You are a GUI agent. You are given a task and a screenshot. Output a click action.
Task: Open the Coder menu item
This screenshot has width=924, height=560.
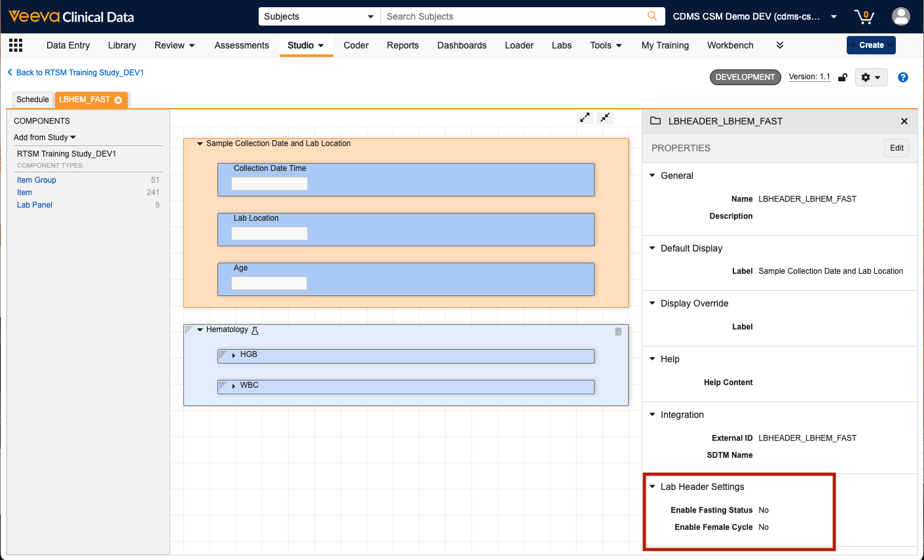[356, 45]
